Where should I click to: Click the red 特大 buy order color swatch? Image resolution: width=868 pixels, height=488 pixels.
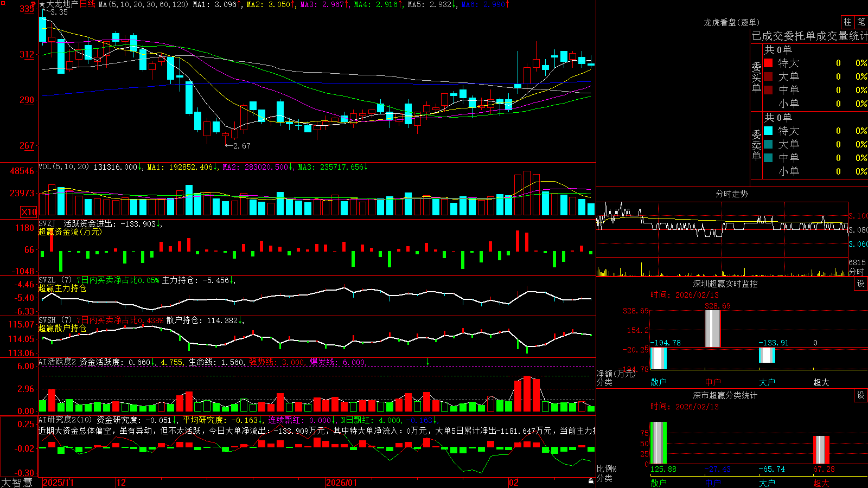coord(768,63)
